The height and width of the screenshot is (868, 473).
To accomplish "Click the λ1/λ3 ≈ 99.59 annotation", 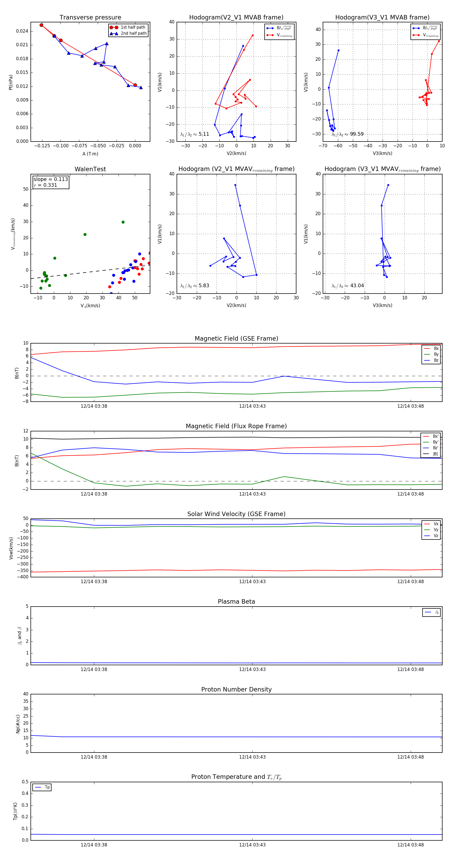I will 347,134.
